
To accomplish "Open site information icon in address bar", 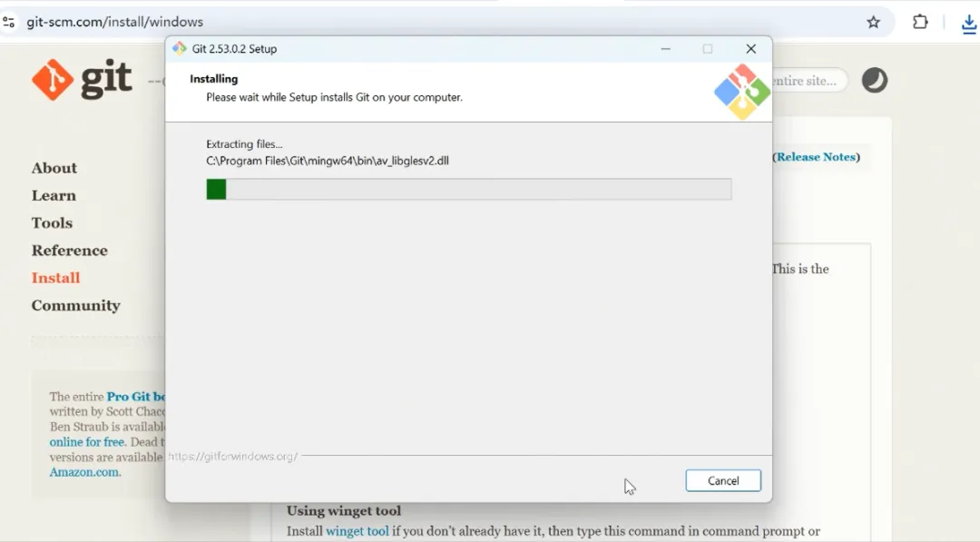I will (9, 22).
